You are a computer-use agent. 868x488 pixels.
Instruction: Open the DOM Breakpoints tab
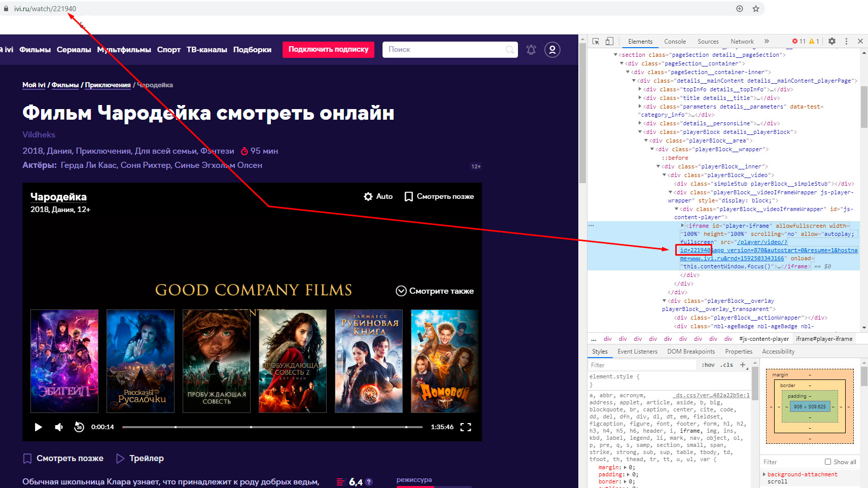(x=691, y=352)
